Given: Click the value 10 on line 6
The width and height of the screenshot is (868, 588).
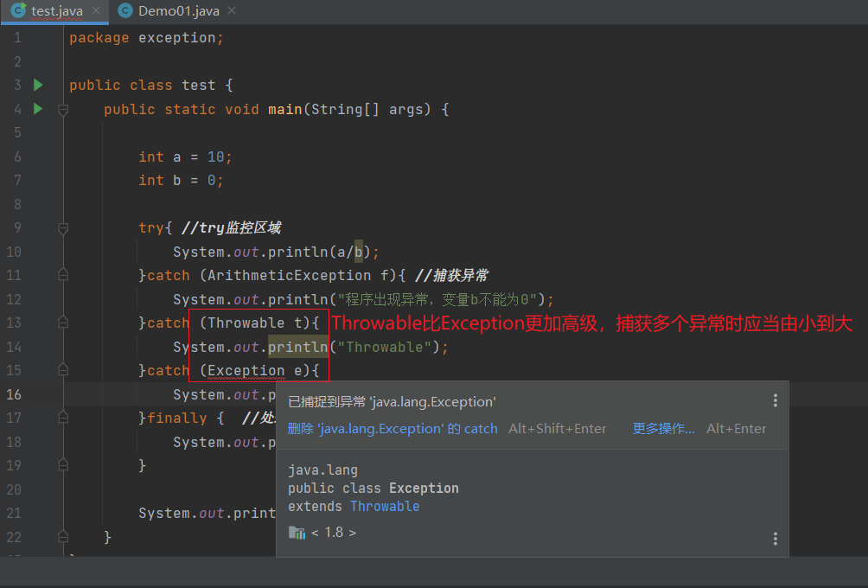Looking at the screenshot, I should [215, 157].
